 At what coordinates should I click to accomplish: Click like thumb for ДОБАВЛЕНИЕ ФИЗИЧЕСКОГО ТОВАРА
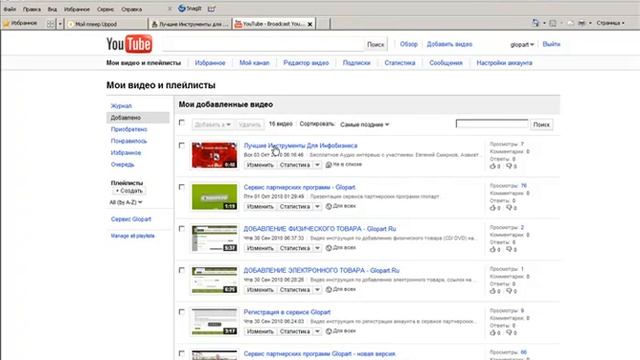click(493, 249)
